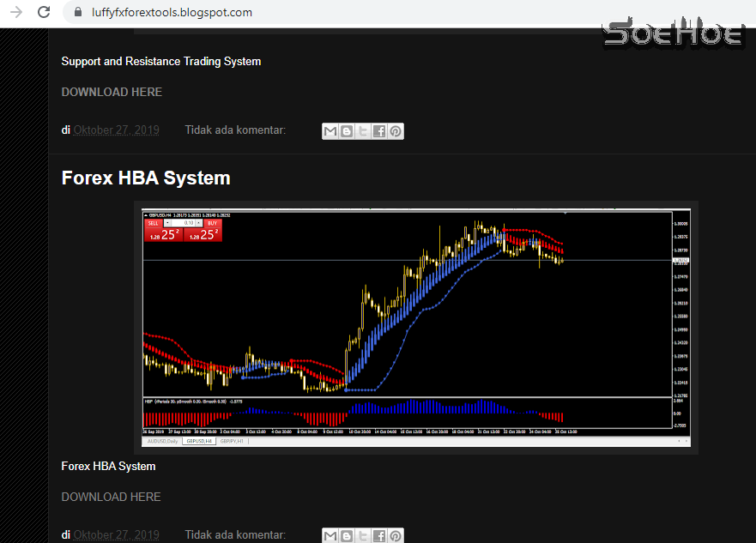Email the Forex HBA System post
Screen dimensions: 756x543
(330, 536)
